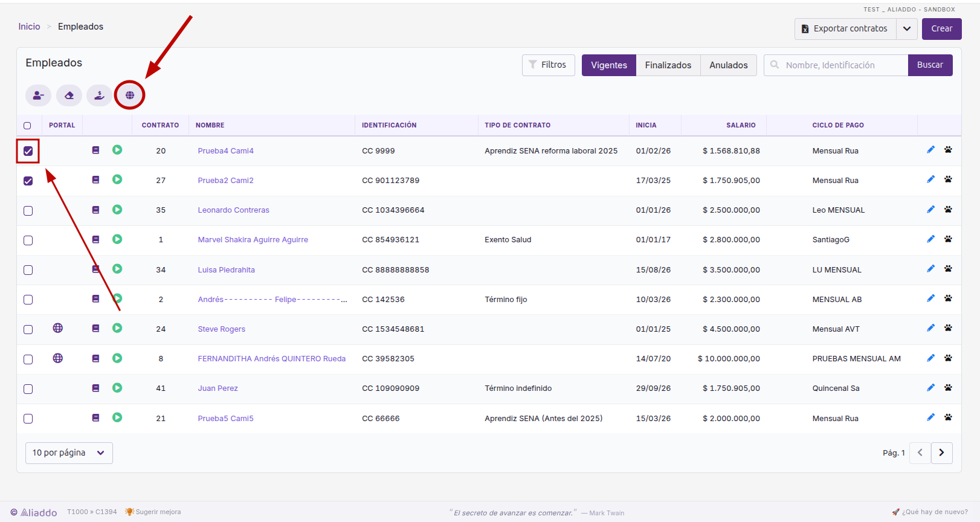Click the globe portal icon button

point(130,95)
